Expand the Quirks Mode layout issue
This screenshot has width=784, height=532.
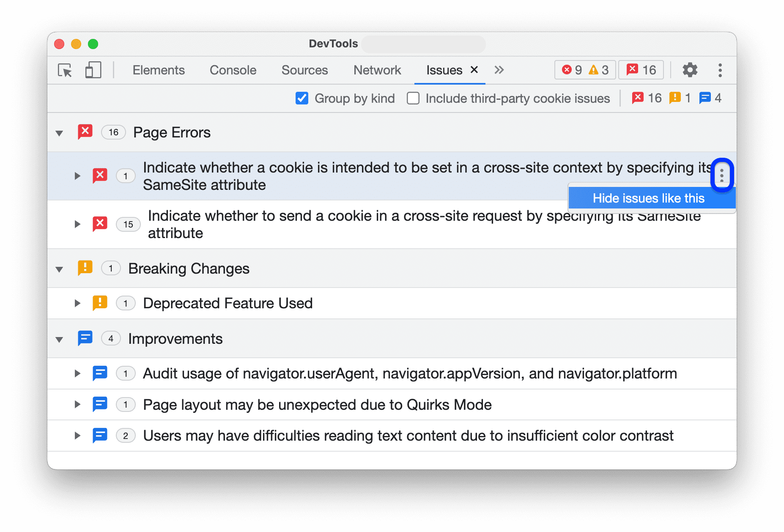pyautogui.click(x=77, y=404)
